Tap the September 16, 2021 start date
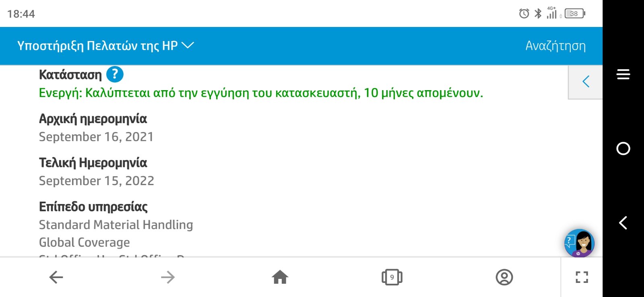Screen dimensions: 644x297 tap(96, 137)
